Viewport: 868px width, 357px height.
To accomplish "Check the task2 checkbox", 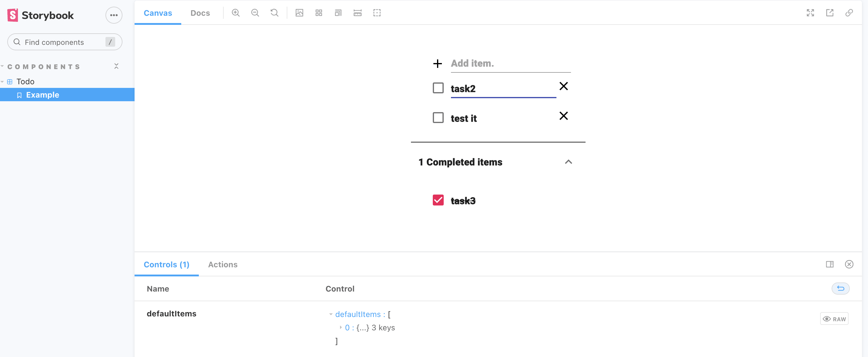I will [438, 88].
